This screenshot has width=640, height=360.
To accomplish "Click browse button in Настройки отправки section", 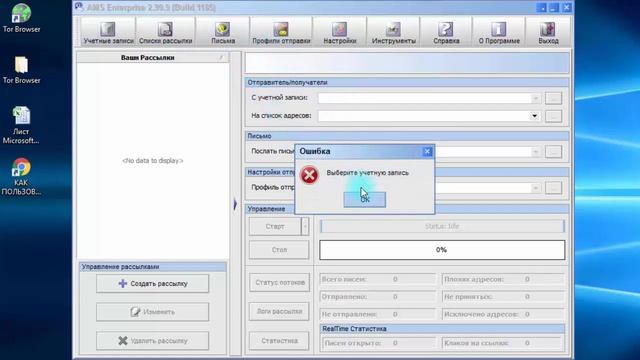I will [x=553, y=188].
